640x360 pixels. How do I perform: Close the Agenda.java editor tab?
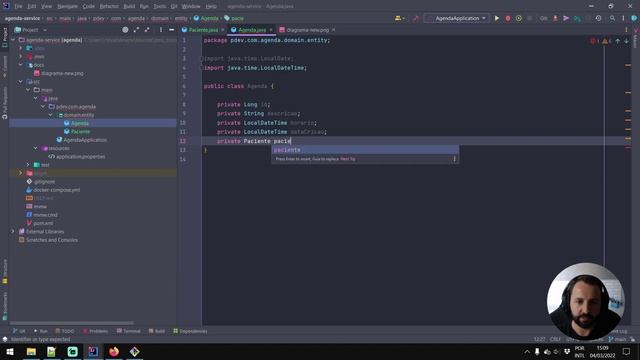(271, 30)
